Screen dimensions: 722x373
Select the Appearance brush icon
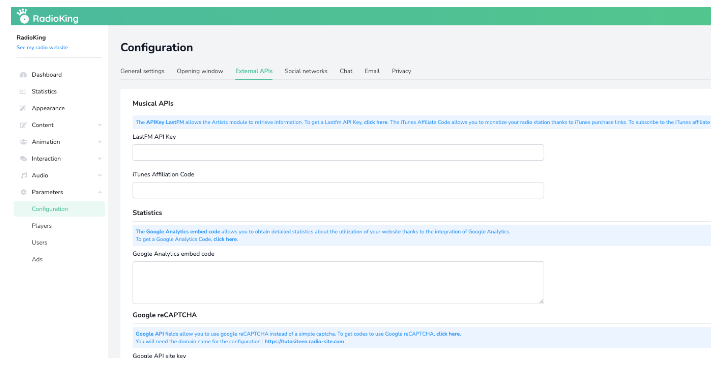pyautogui.click(x=23, y=108)
